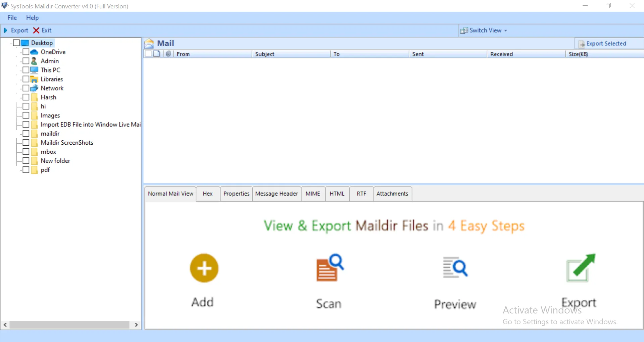Toggle select-all checkbox in mail list header
The height and width of the screenshot is (342, 644).
click(148, 54)
